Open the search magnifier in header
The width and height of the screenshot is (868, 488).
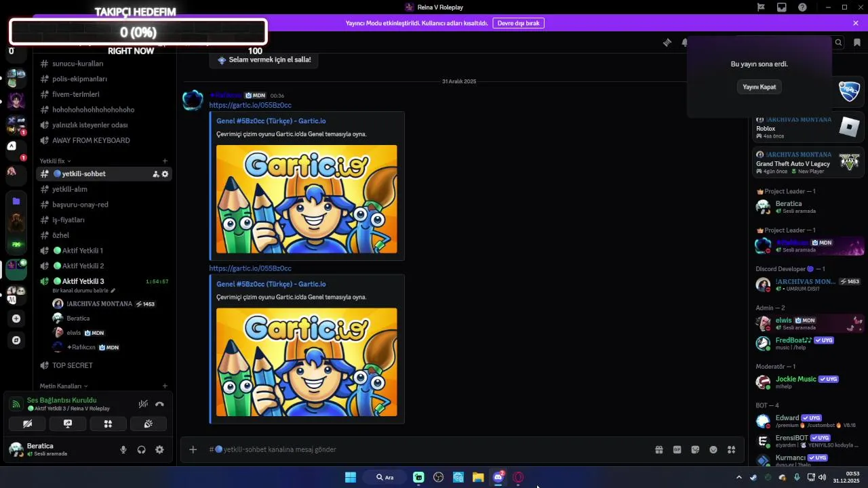click(839, 42)
